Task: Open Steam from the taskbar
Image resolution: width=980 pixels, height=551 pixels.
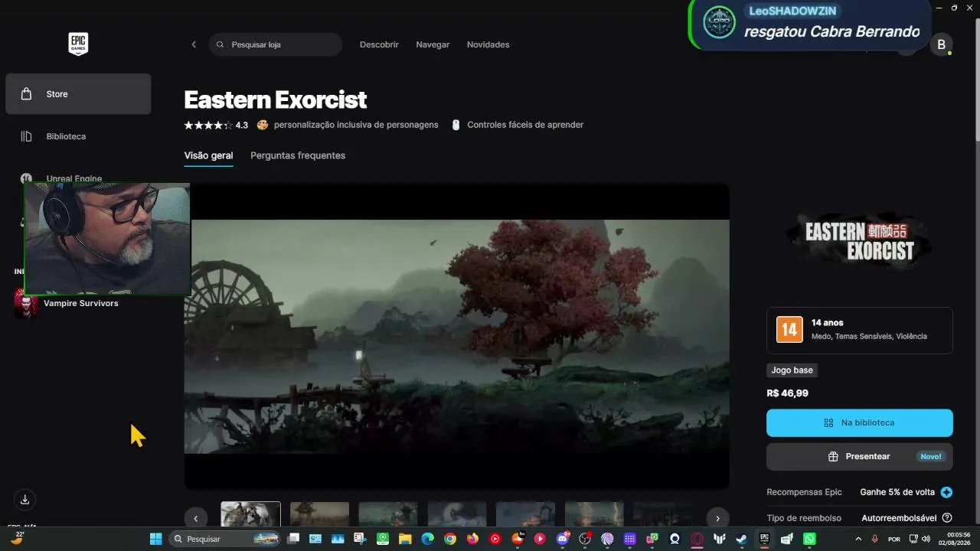Action: pos(742,539)
